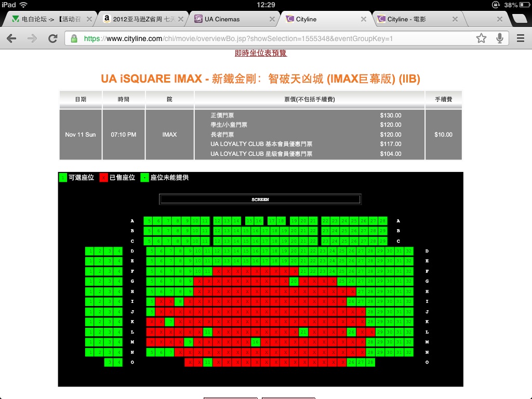
Task: Open the Chrome menu button
Action: [x=520, y=38]
